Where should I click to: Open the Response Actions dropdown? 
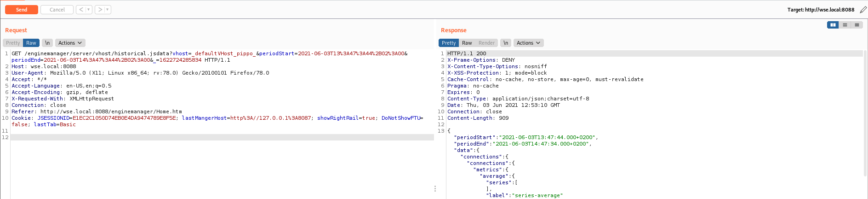(529, 43)
